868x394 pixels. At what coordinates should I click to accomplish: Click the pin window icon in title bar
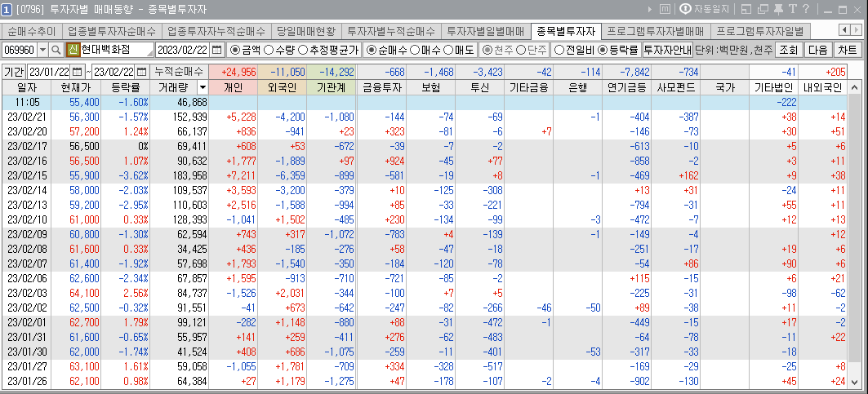pos(777,9)
